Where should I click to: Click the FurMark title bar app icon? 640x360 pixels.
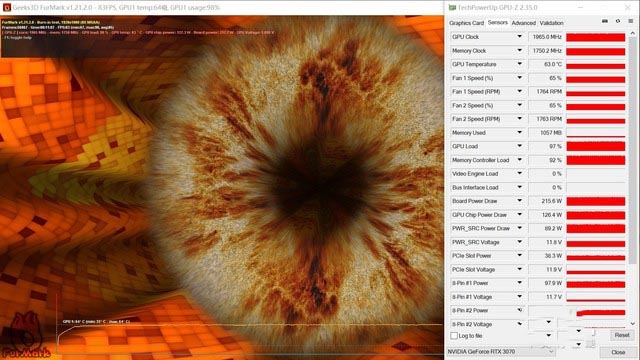point(7,7)
